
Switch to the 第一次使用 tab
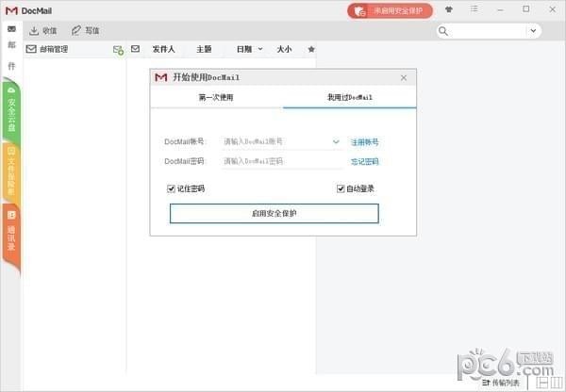(216, 97)
